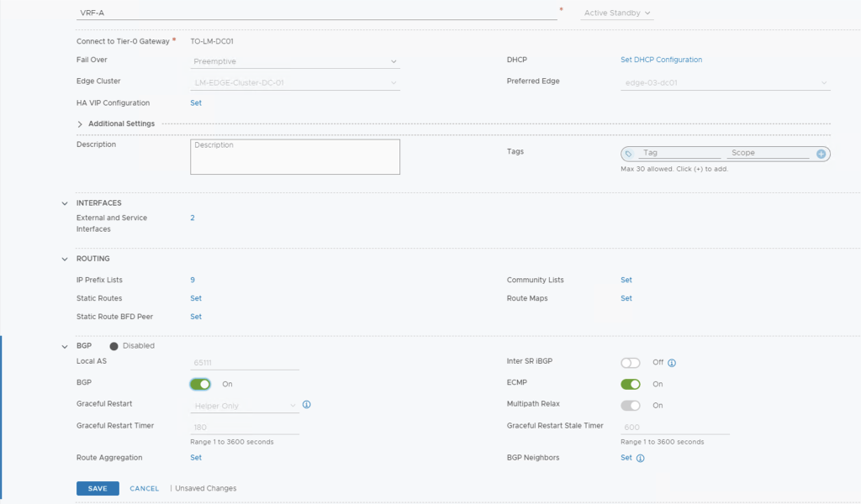The image size is (861, 504).
Task: Open the Set DHCP Configuration link
Action: 661,60
